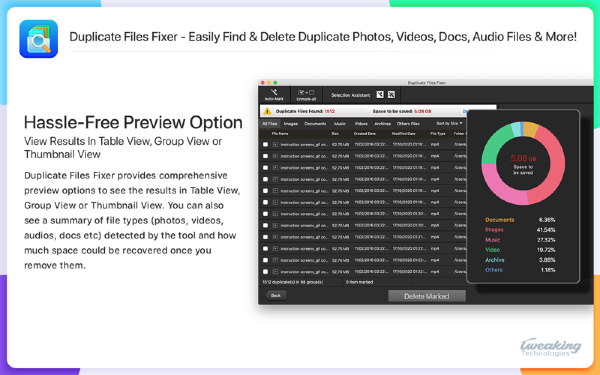This screenshot has height=375, width=600.
Task: Switch to the Images tab
Action: (290, 124)
